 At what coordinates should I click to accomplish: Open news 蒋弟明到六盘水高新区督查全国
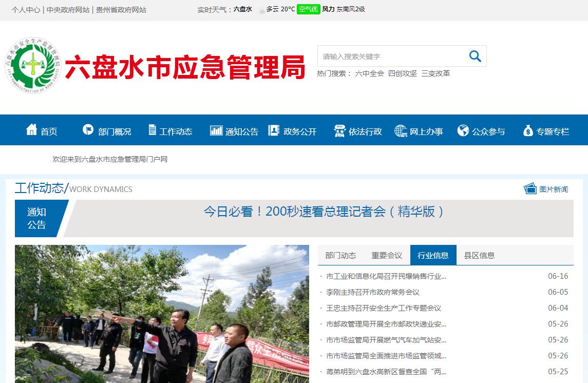(386, 372)
